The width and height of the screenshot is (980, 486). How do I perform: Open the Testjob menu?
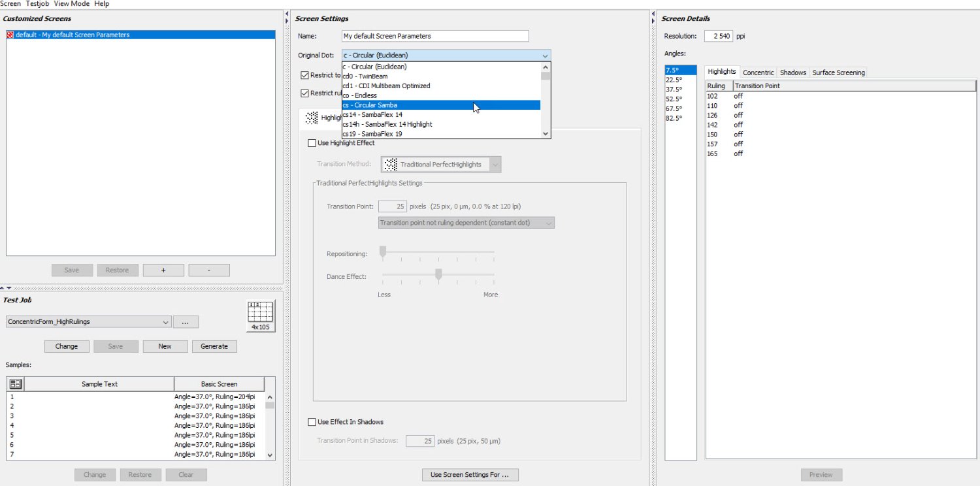click(38, 4)
